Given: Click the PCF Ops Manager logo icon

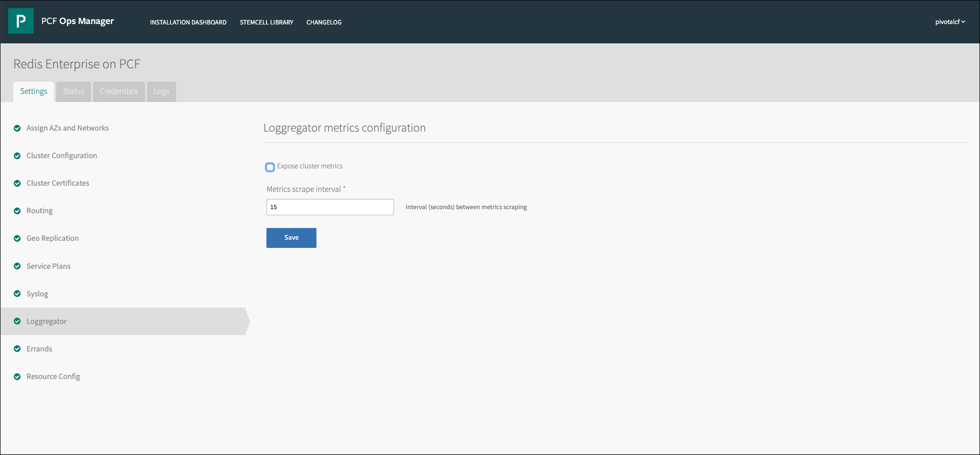Looking at the screenshot, I should point(21,21).
